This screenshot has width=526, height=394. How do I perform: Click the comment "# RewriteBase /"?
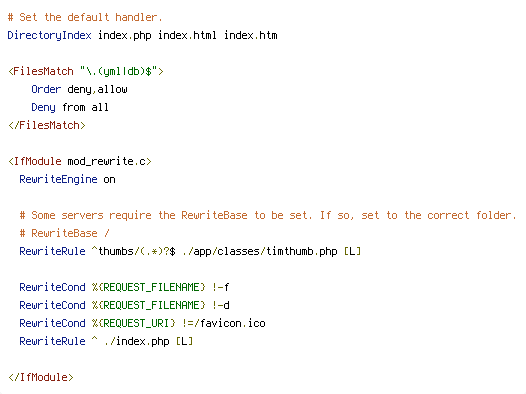(x=64, y=233)
